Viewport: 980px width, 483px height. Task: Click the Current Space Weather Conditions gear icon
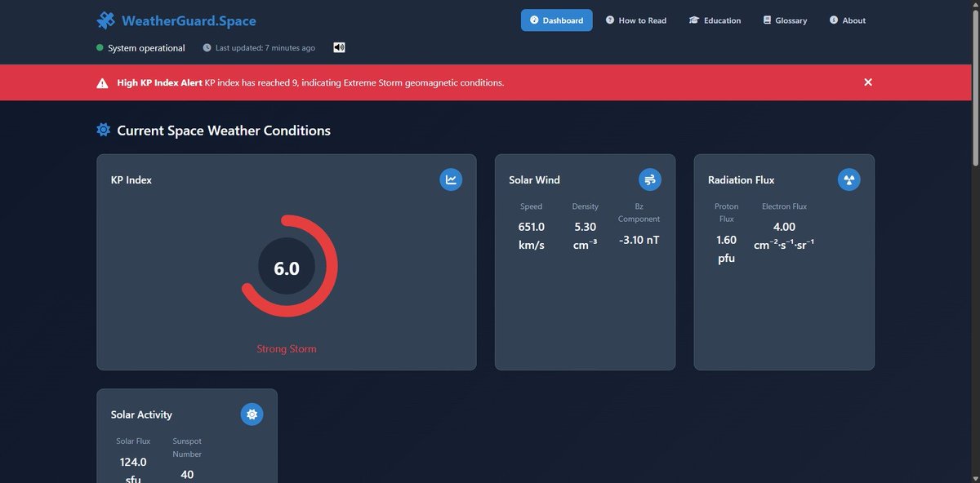coord(103,130)
